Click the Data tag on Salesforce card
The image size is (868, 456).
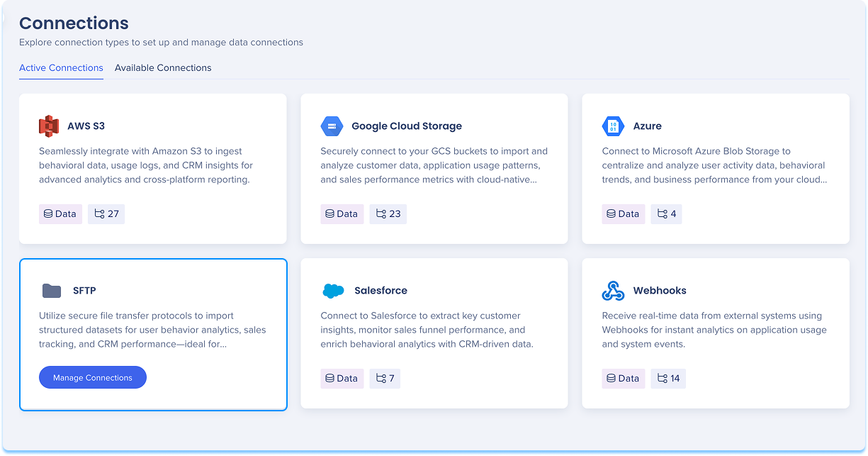pyautogui.click(x=342, y=379)
